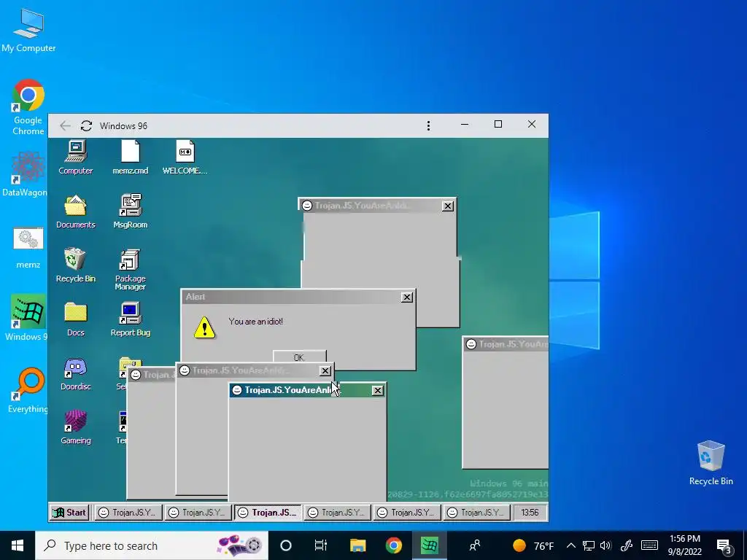Screen dimensions: 747x560
Task: Open Task View on the taskbar
Action: pos(321,545)
